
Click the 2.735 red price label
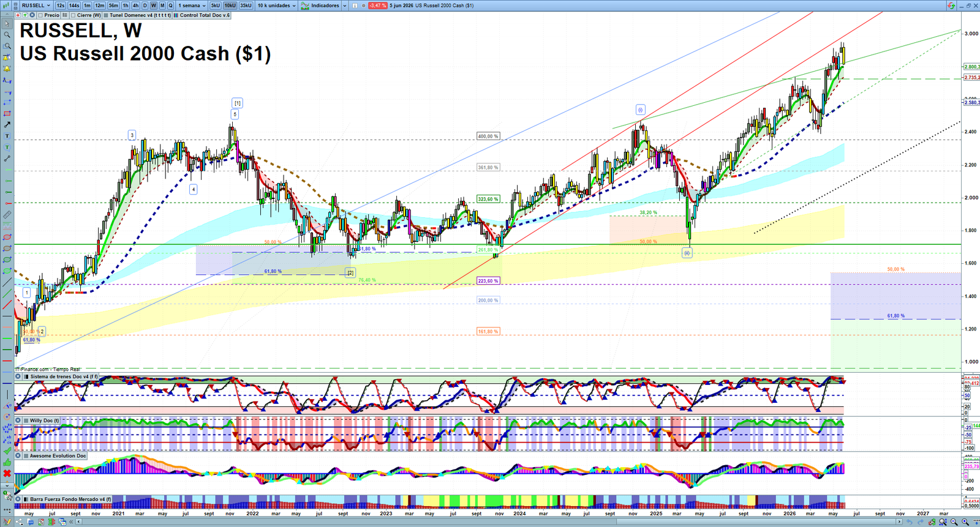[x=971, y=78]
